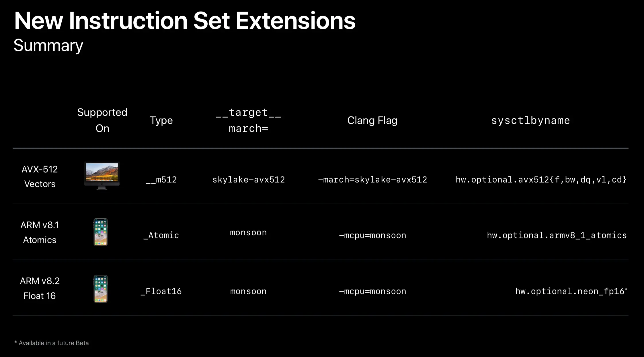This screenshot has height=357, width=644.
Task: Click the -march=skylake-avx512 flag text
Action: pos(372,180)
